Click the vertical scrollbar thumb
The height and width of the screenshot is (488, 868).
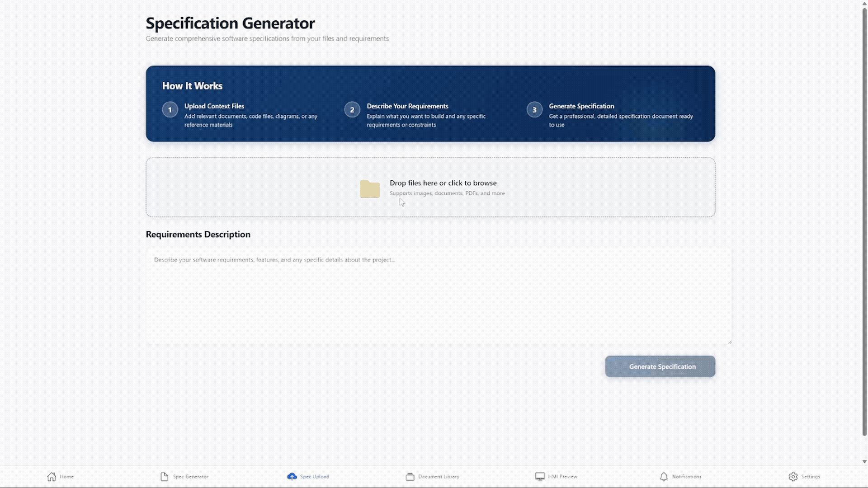[864, 221]
